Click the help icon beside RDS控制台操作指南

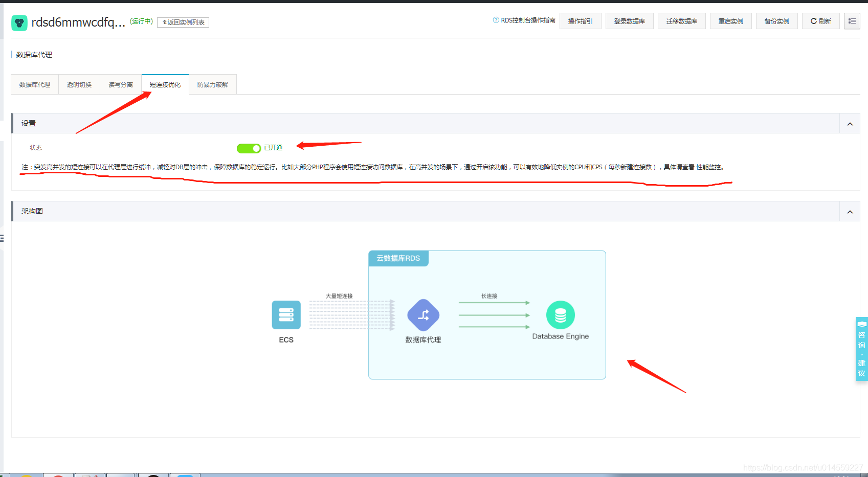click(496, 20)
